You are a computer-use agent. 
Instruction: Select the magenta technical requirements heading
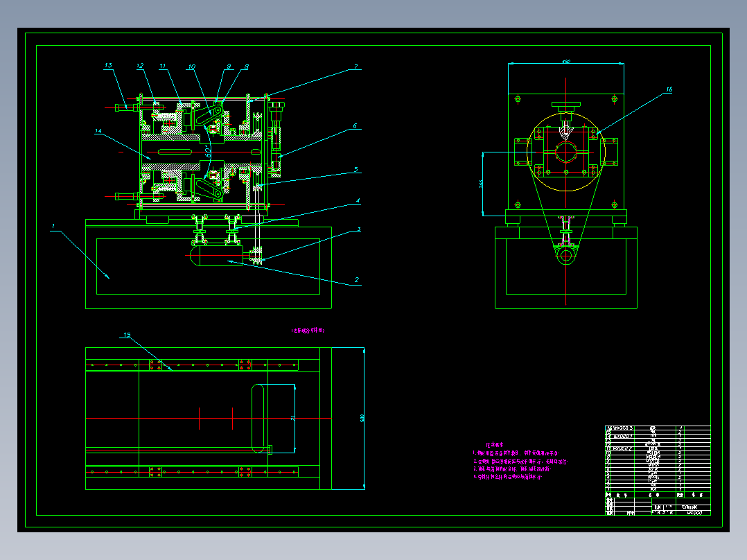point(495,445)
